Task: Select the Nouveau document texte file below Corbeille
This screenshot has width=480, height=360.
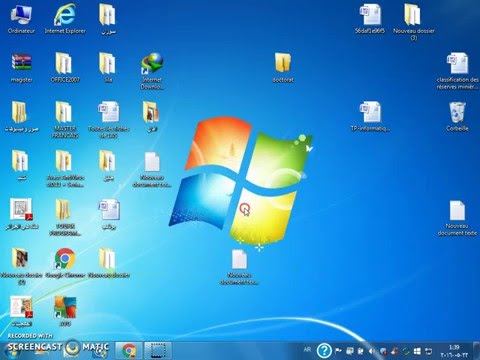Action: 457,218
